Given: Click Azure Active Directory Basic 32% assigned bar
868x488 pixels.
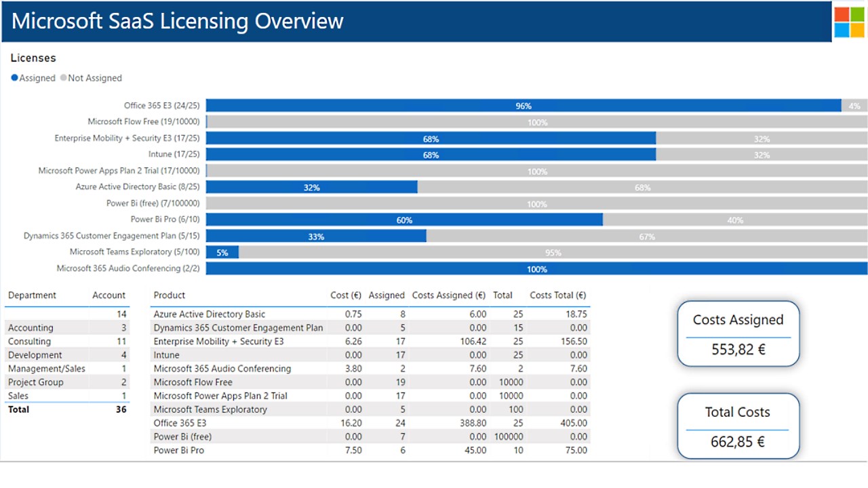Looking at the screenshot, I should [312, 187].
